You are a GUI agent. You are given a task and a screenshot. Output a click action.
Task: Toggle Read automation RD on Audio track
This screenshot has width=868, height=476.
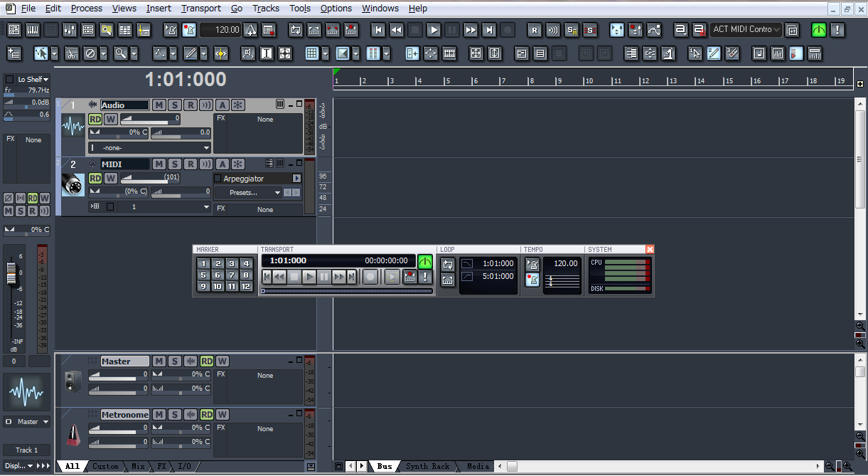(x=95, y=119)
